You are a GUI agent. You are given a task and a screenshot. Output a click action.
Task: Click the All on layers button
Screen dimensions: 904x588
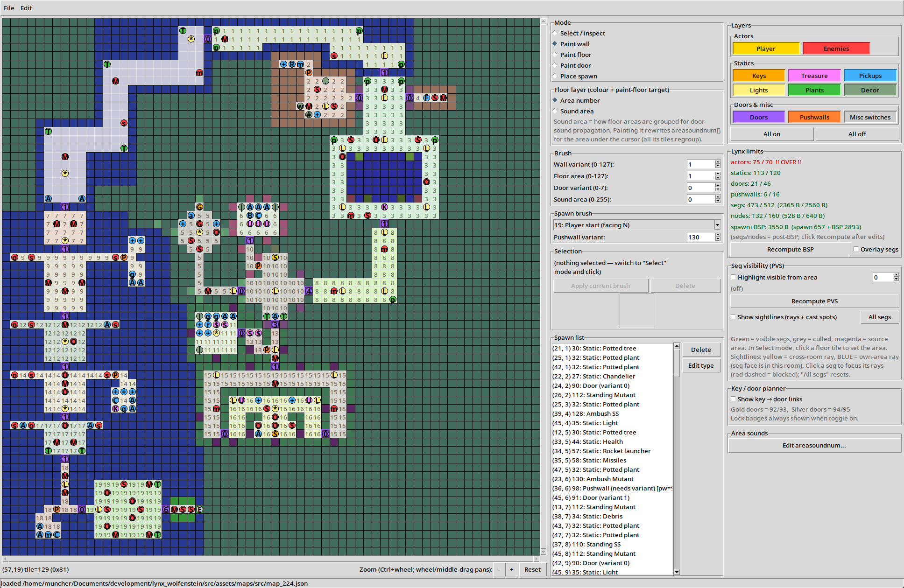tap(772, 134)
